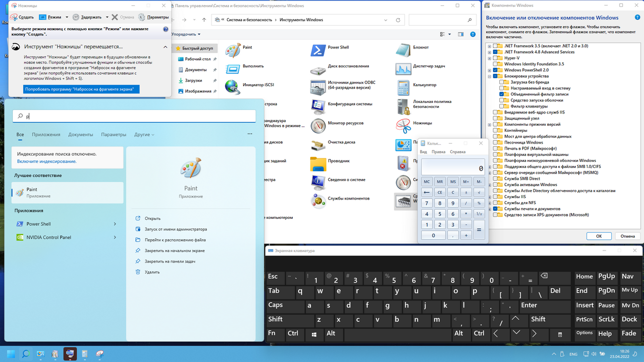Check the Песочница Windows checkbox

(x=495, y=143)
